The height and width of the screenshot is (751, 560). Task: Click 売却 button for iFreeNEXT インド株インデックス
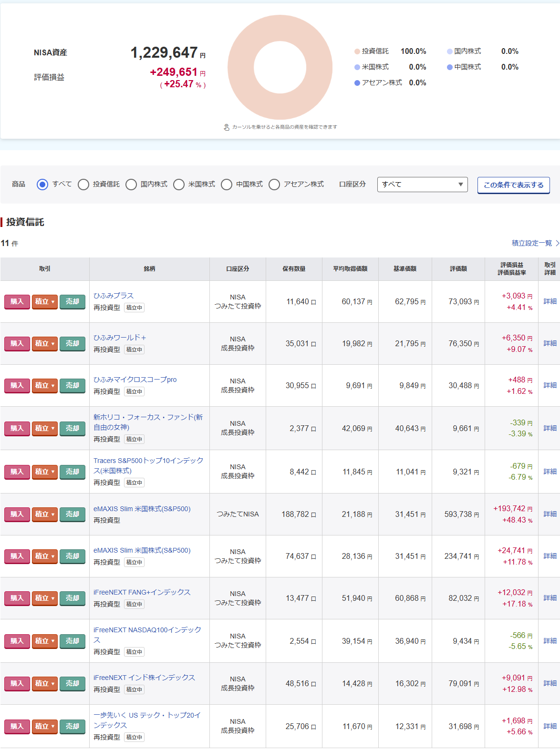[72, 683]
